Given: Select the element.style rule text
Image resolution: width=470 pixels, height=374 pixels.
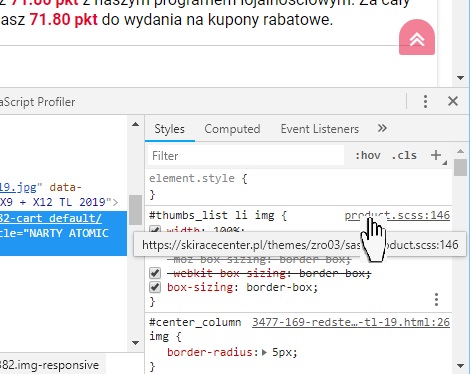Looking at the screenshot, I should pos(192,178).
